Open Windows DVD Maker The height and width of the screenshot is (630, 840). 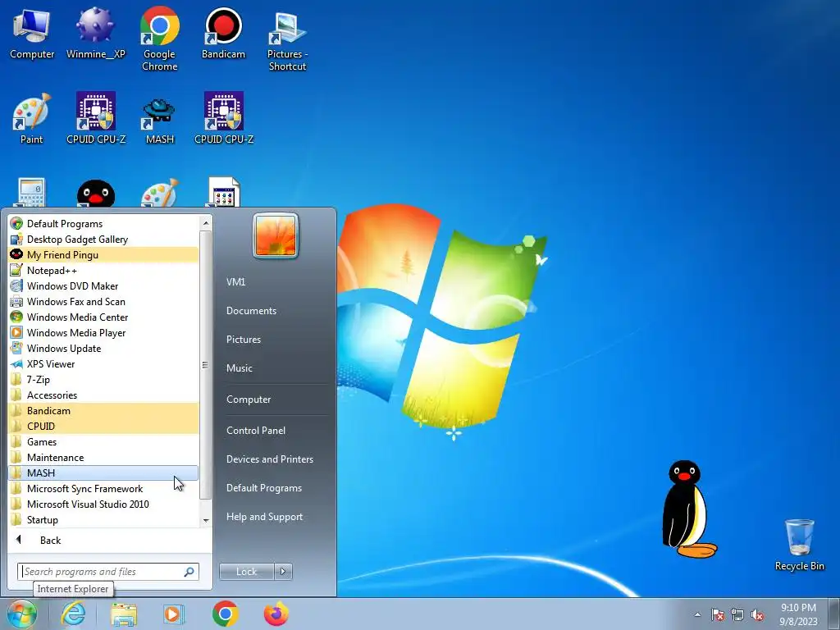click(103, 285)
